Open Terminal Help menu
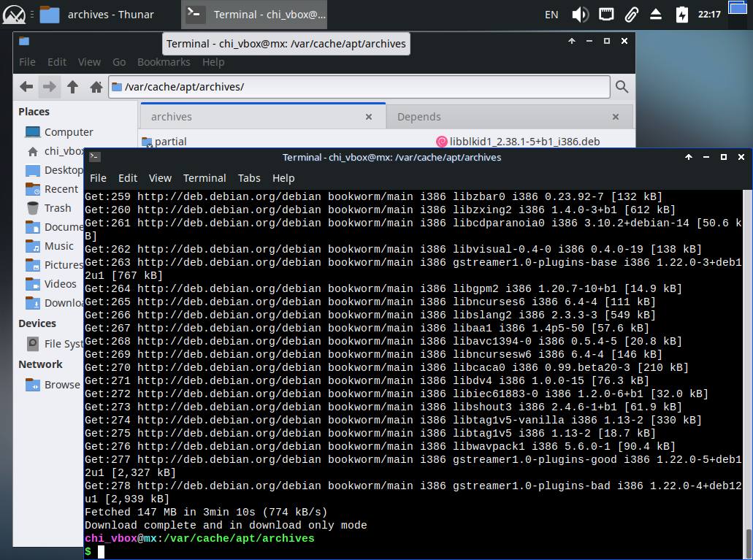The height and width of the screenshot is (560, 753). [283, 178]
